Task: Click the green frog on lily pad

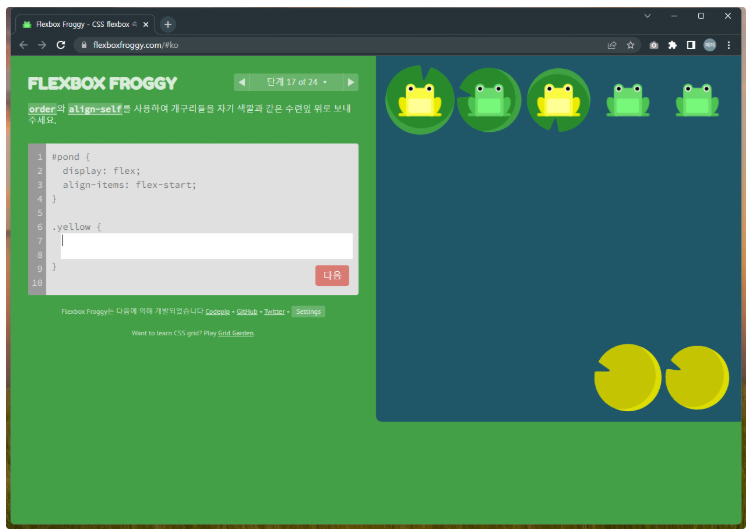Action: pyautogui.click(x=489, y=100)
